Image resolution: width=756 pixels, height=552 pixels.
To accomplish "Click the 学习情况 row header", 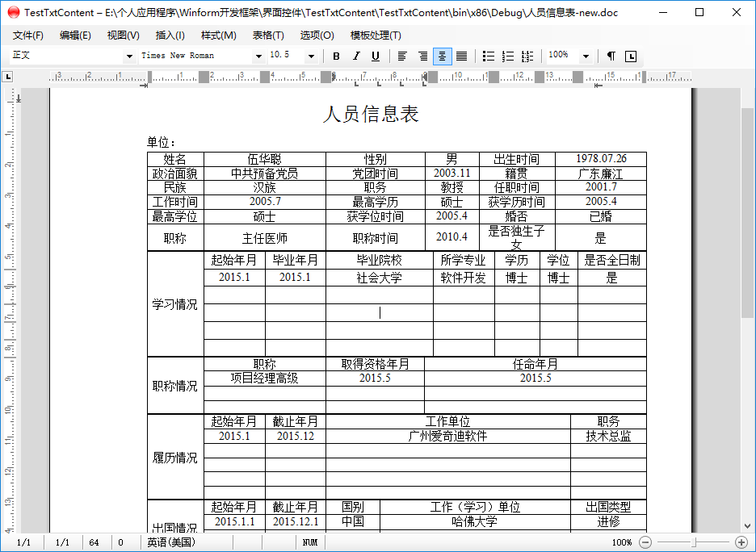I will point(175,304).
